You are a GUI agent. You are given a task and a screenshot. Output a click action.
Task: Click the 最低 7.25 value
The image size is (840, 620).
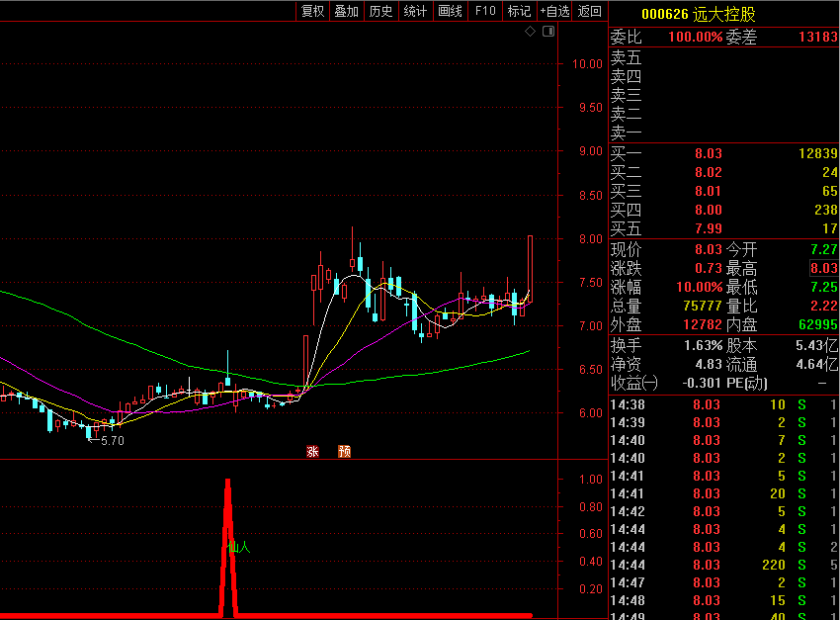pyautogui.click(x=824, y=287)
